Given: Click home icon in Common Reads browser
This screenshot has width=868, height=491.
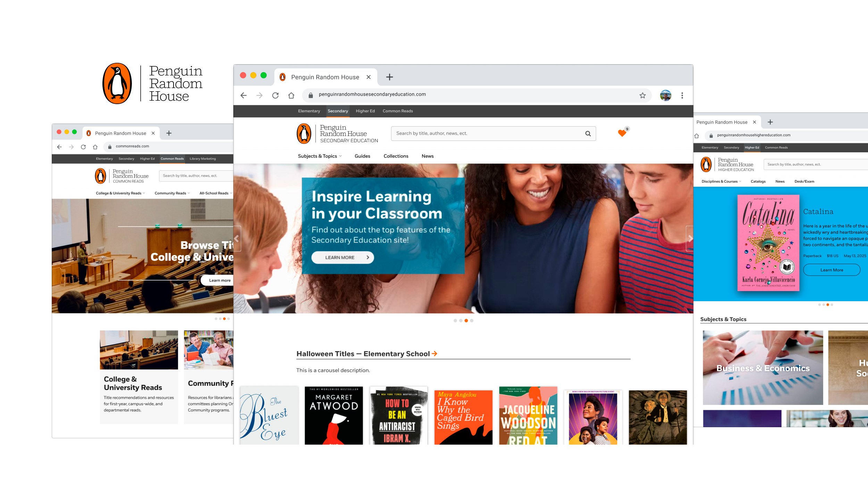Looking at the screenshot, I should tap(95, 147).
